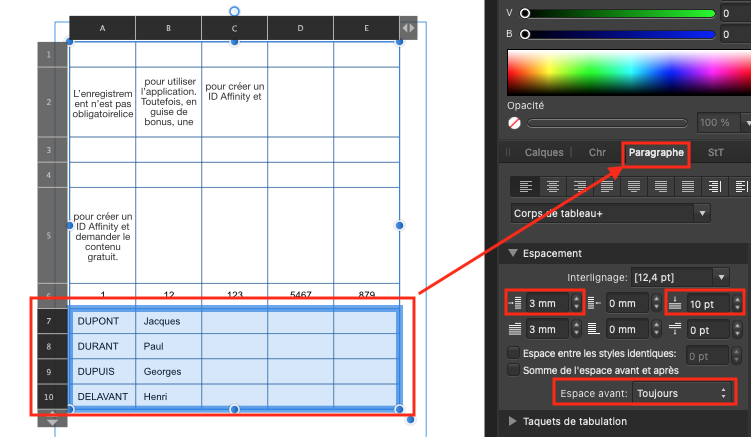Screen dimensions: 751x437
Task: Select table column header A
Action: (102, 28)
